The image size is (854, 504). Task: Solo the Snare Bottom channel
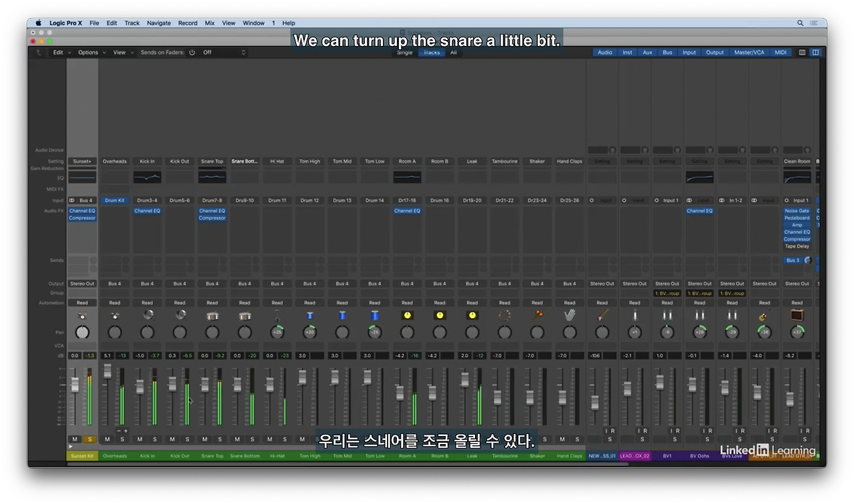coord(252,439)
